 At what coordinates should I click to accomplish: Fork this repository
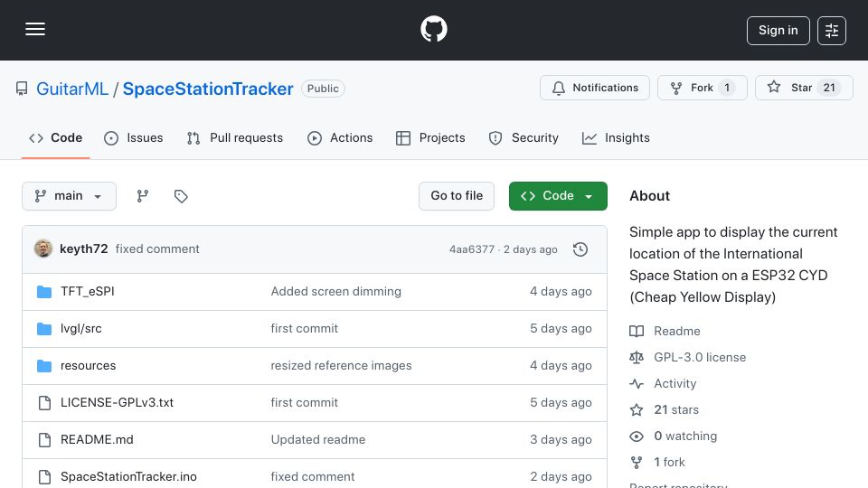point(702,88)
